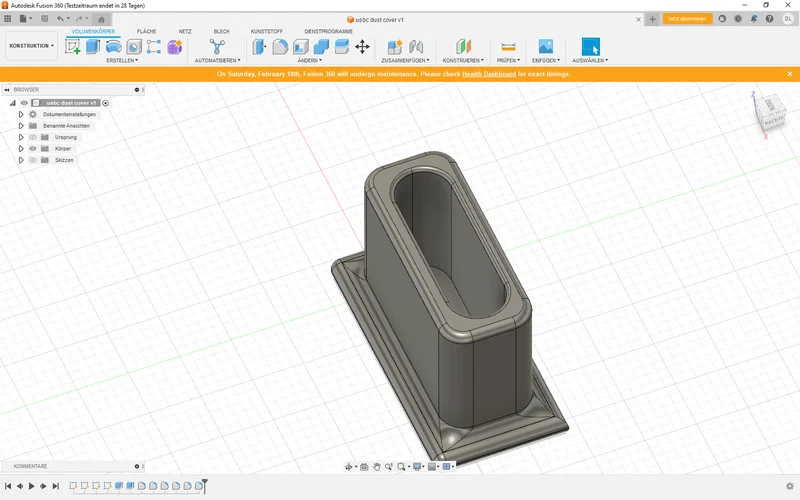
Task: Collapse the root component triangle
Action: (13, 103)
